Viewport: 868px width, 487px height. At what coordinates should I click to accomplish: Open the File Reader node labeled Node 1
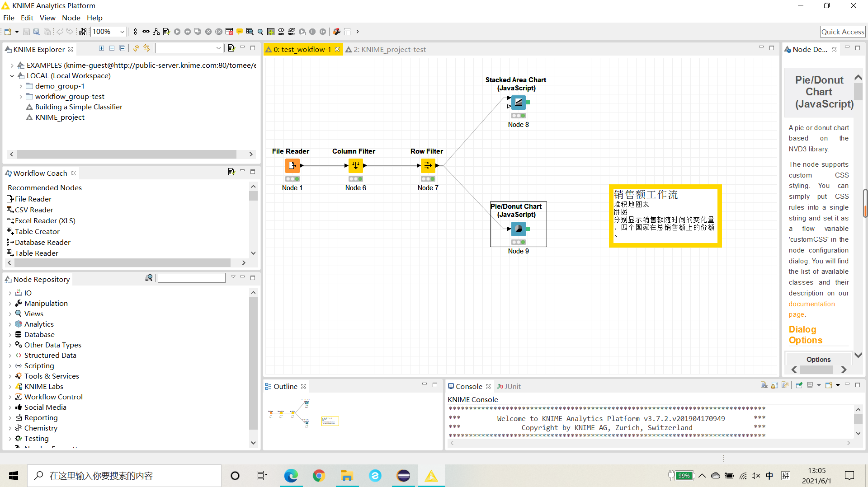tap(292, 165)
